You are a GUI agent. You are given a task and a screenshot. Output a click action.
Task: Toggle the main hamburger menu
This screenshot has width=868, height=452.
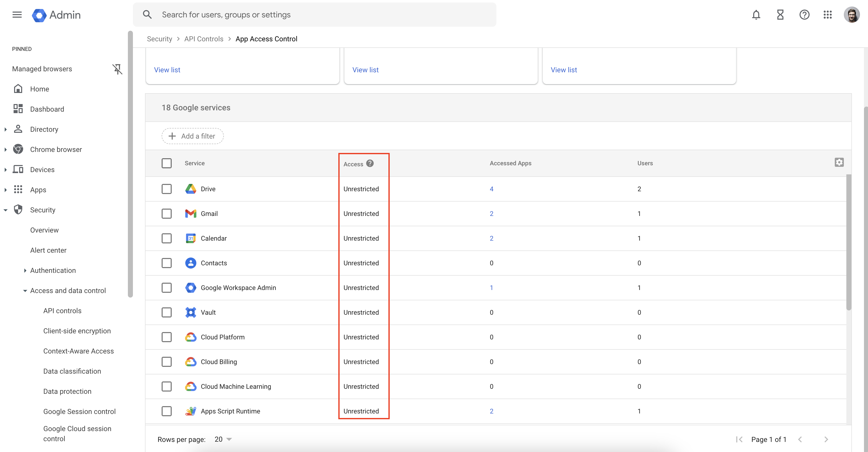coord(17,15)
